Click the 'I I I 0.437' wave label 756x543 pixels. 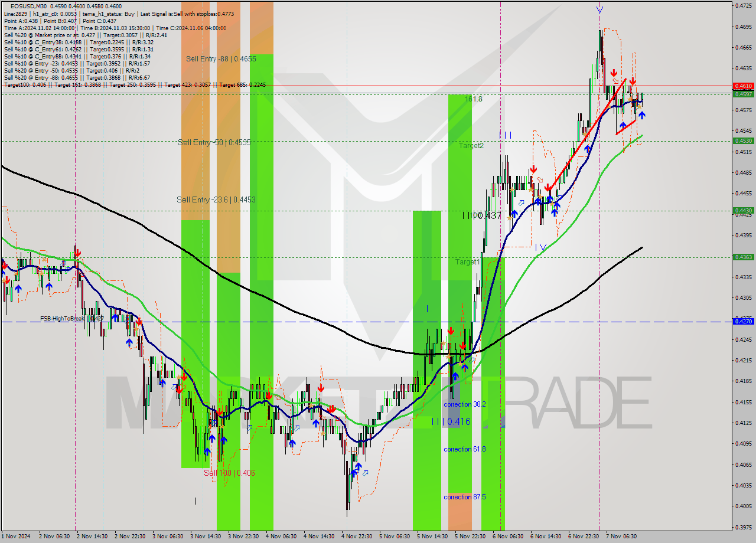click(x=482, y=216)
